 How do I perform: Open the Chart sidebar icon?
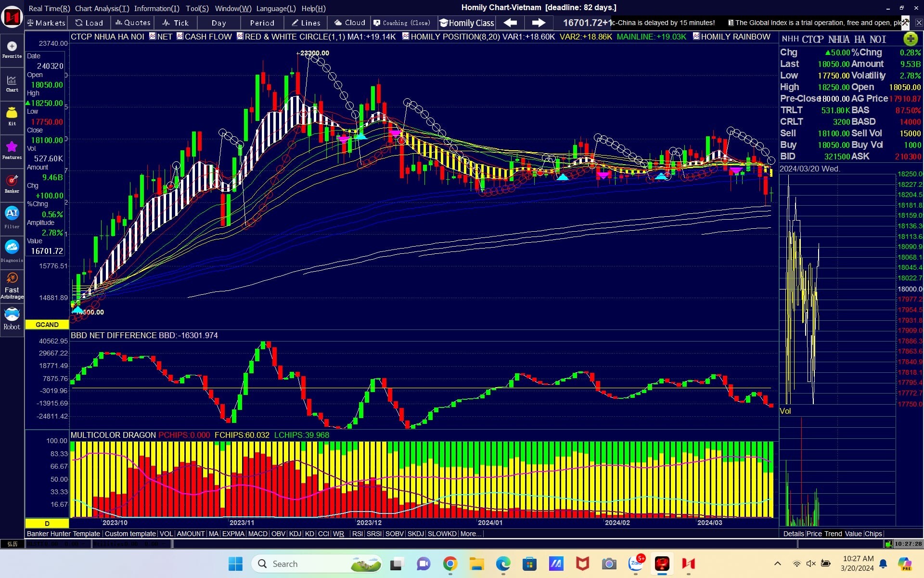12,84
